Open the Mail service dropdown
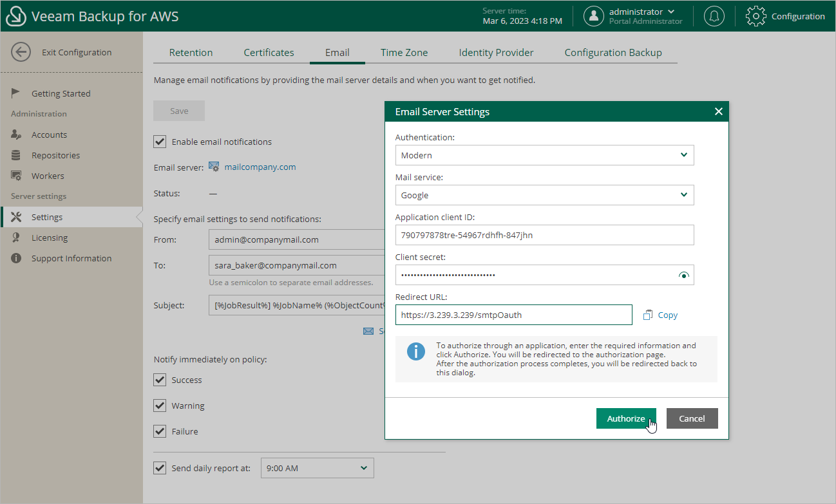Viewport: 836px width, 504px height. pos(545,195)
